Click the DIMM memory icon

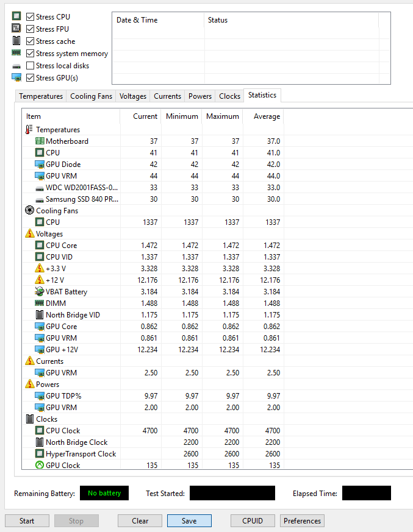(40, 303)
